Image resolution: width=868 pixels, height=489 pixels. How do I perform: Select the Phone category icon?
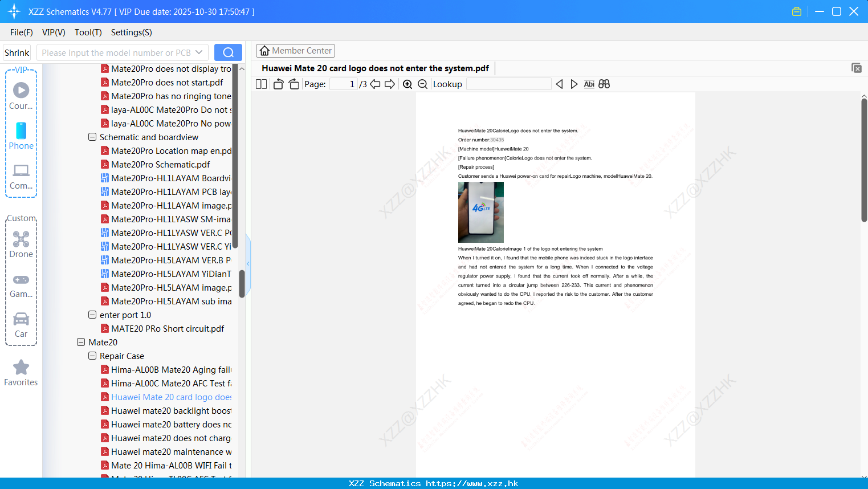pos(21,136)
